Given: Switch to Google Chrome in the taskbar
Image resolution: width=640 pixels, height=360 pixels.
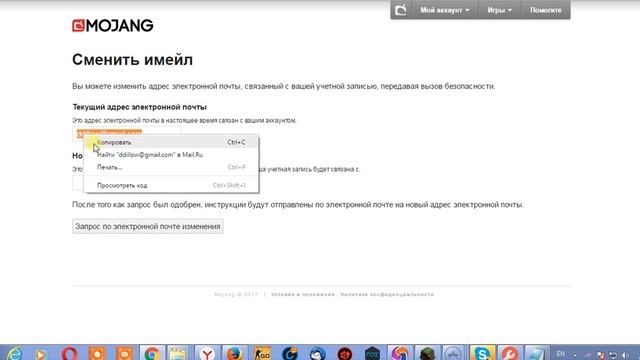Looking at the screenshot, I should coord(152,353).
